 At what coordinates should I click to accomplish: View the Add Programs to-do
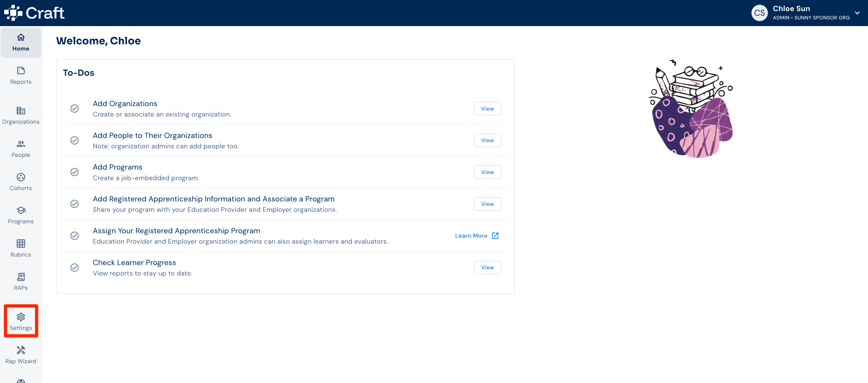(488, 172)
